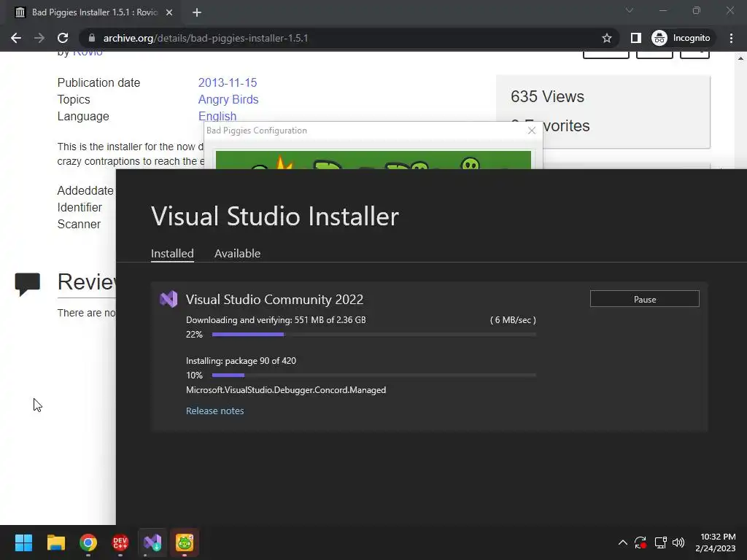Open the 2013-11-15 publication date link
The height and width of the screenshot is (560, 747).
[x=228, y=82]
